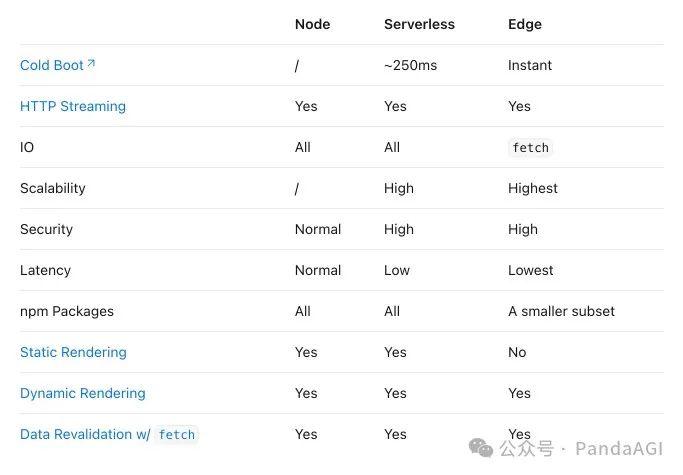Click the A smaller subset cell
This screenshot has width=683, height=475.
coord(561,311)
